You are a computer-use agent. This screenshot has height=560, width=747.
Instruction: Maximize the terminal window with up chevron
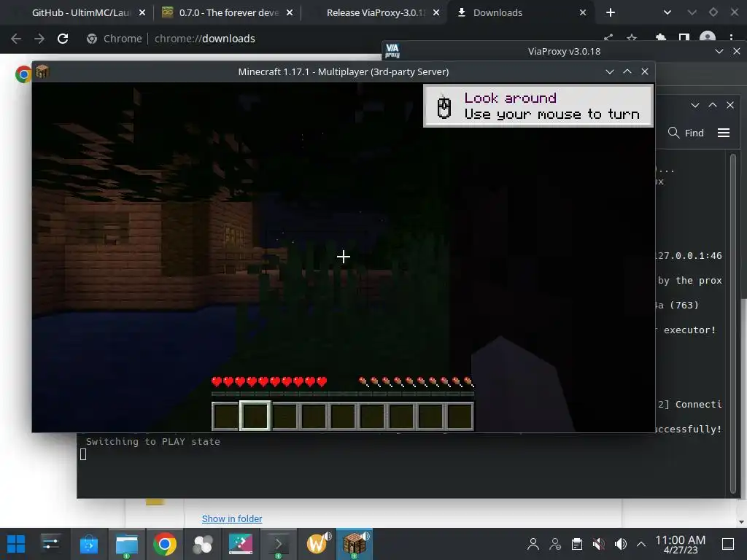(x=713, y=105)
